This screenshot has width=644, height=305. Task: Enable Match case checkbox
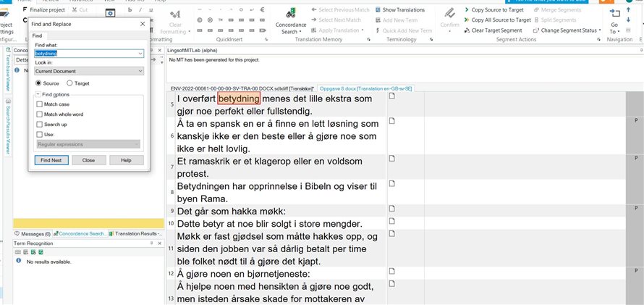[x=39, y=104]
